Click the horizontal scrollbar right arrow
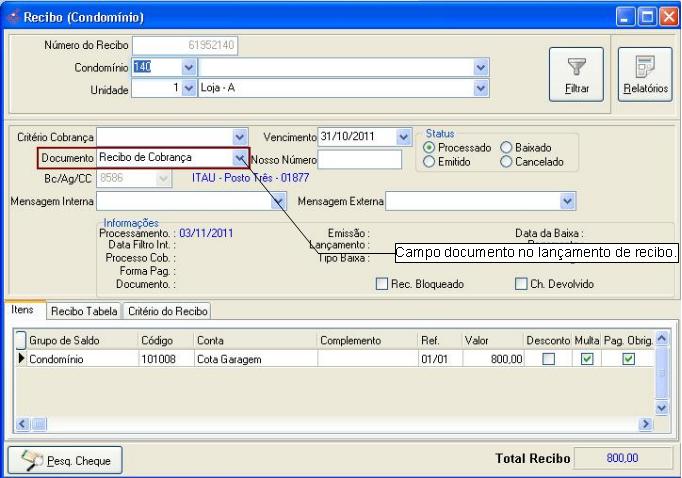This screenshot has width=682, height=478. click(646, 425)
